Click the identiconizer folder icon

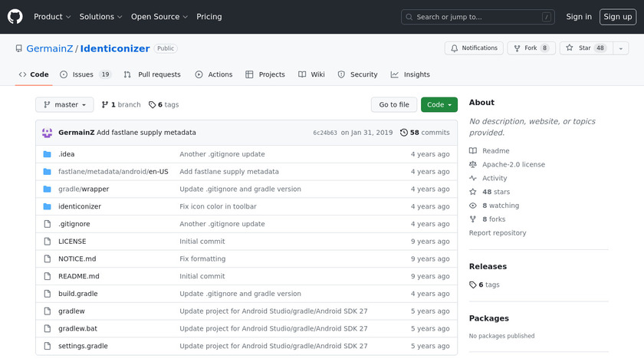click(x=48, y=206)
